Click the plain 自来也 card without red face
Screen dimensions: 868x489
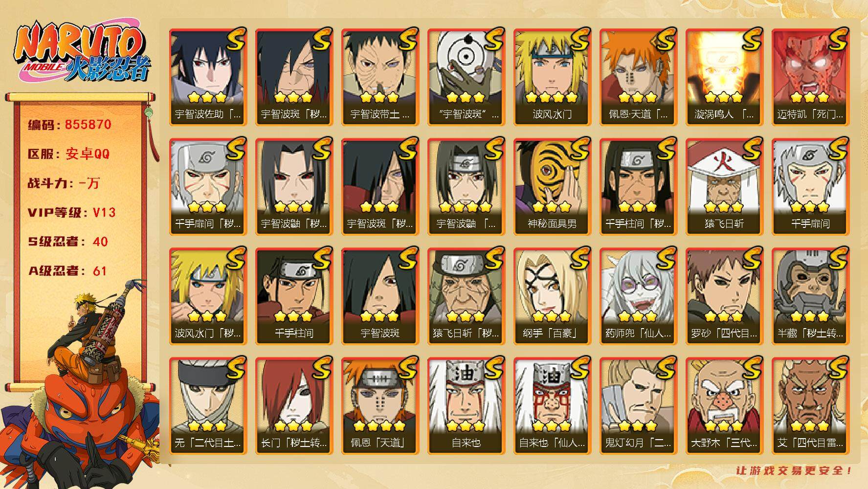(x=466, y=406)
